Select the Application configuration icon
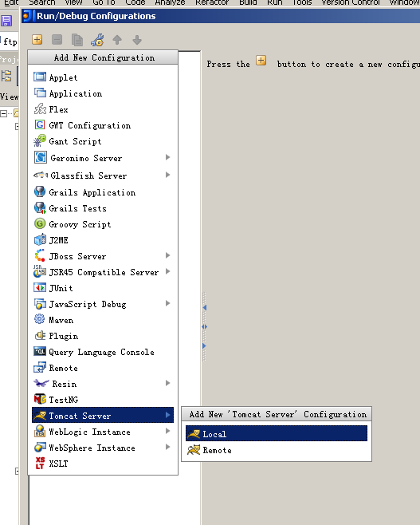Screen dimensions: 420x525 point(40,93)
